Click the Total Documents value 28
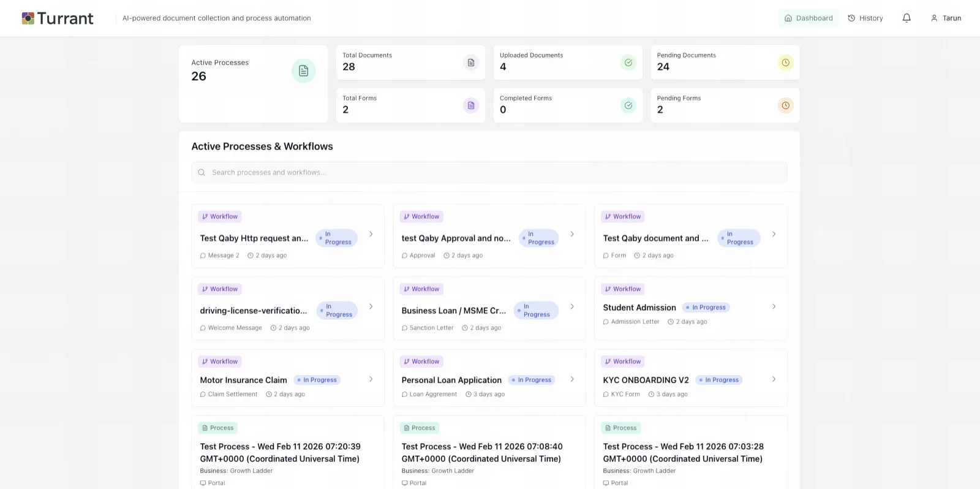The height and width of the screenshot is (489, 980). tap(349, 67)
